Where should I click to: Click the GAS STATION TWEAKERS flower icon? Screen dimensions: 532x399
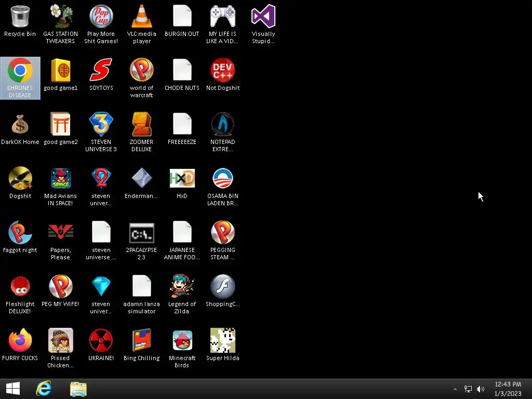60,16
